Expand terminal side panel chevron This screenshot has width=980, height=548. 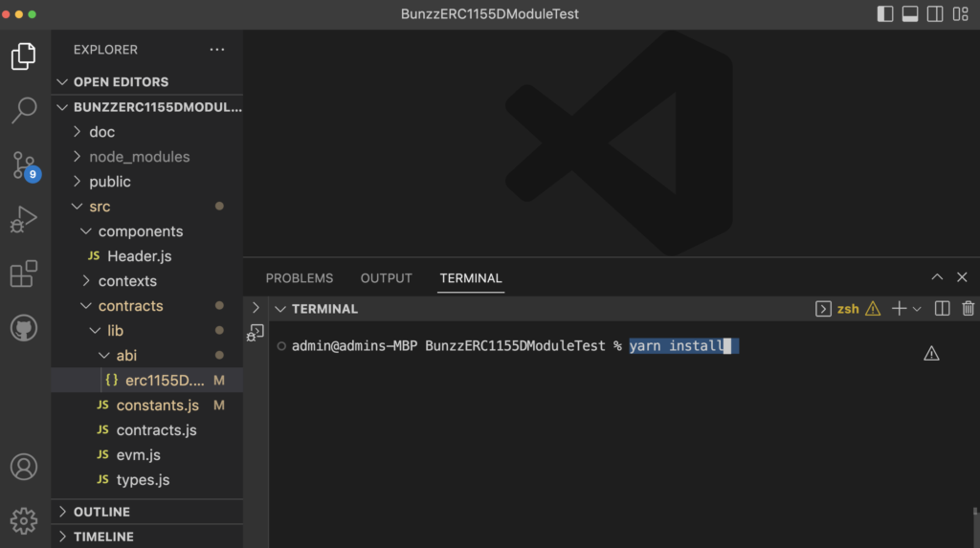256,307
